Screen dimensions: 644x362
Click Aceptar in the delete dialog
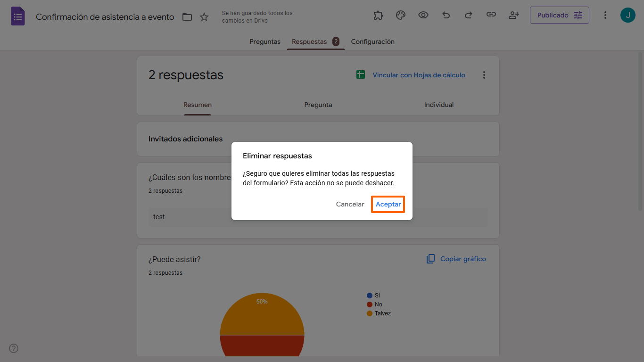388,204
